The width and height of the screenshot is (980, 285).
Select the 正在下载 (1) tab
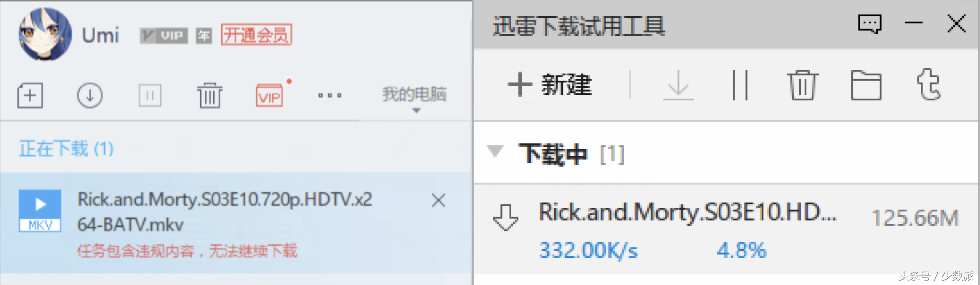66,148
